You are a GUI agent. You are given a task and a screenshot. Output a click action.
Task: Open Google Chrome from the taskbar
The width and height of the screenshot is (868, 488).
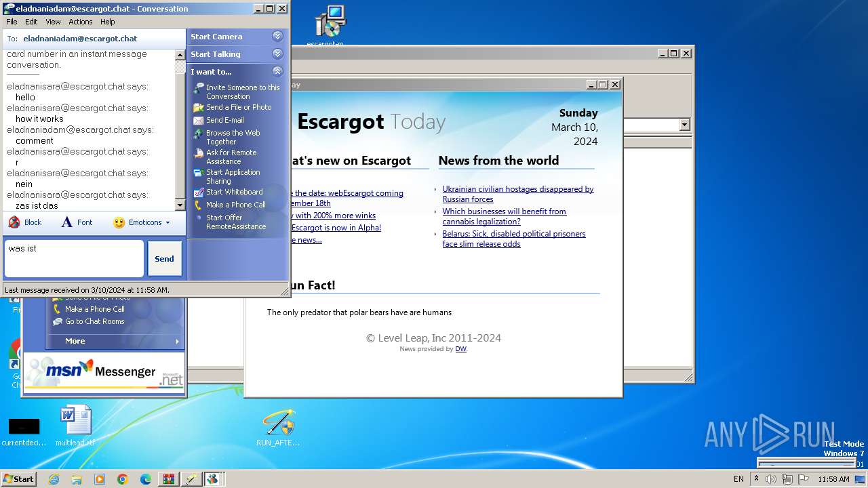pyautogui.click(x=123, y=479)
